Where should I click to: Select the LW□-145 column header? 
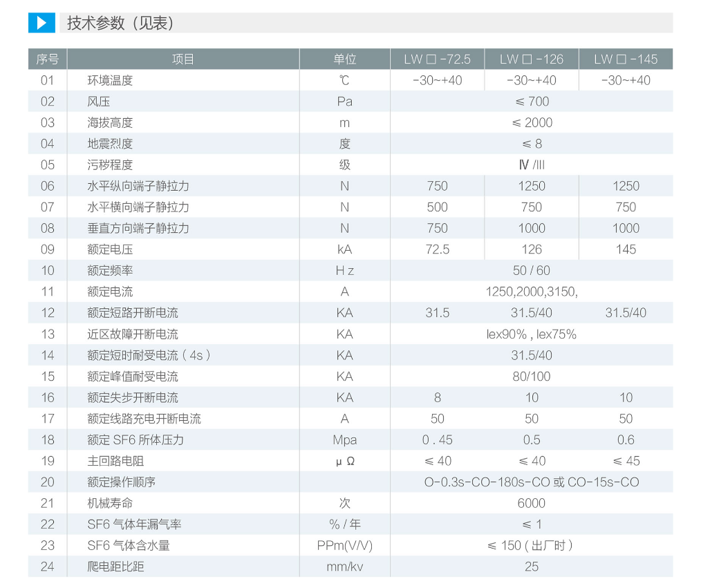point(626,59)
